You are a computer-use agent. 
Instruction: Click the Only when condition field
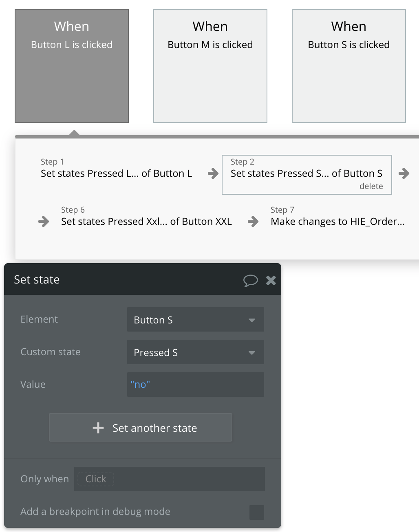click(169, 479)
